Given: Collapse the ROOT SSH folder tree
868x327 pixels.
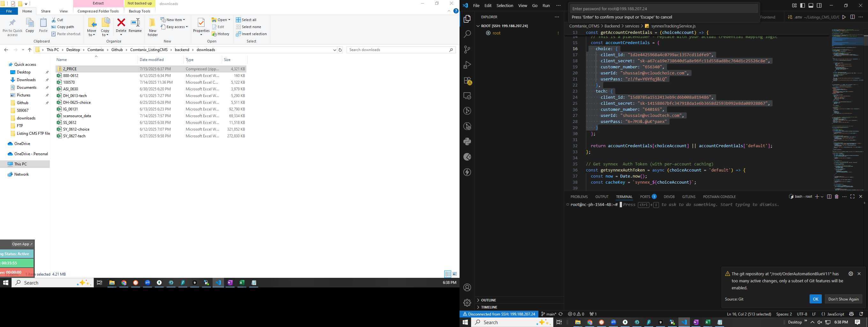Looking at the screenshot, I should point(478,26).
